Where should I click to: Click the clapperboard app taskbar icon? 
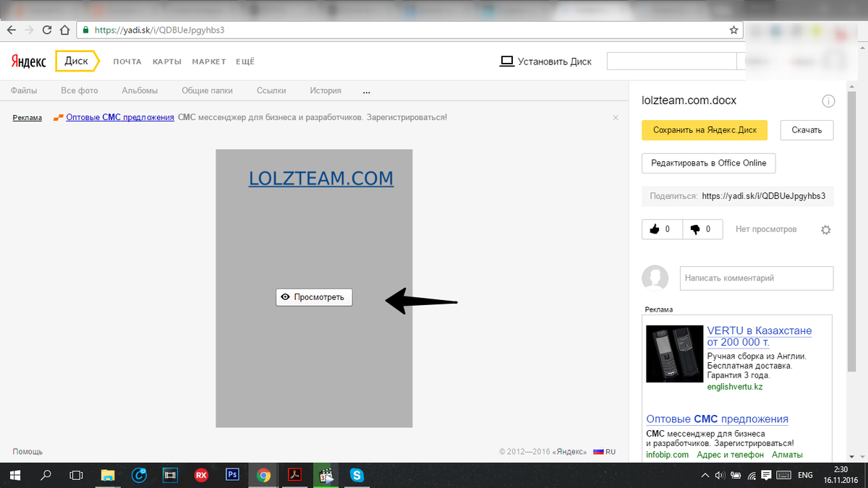(x=325, y=476)
